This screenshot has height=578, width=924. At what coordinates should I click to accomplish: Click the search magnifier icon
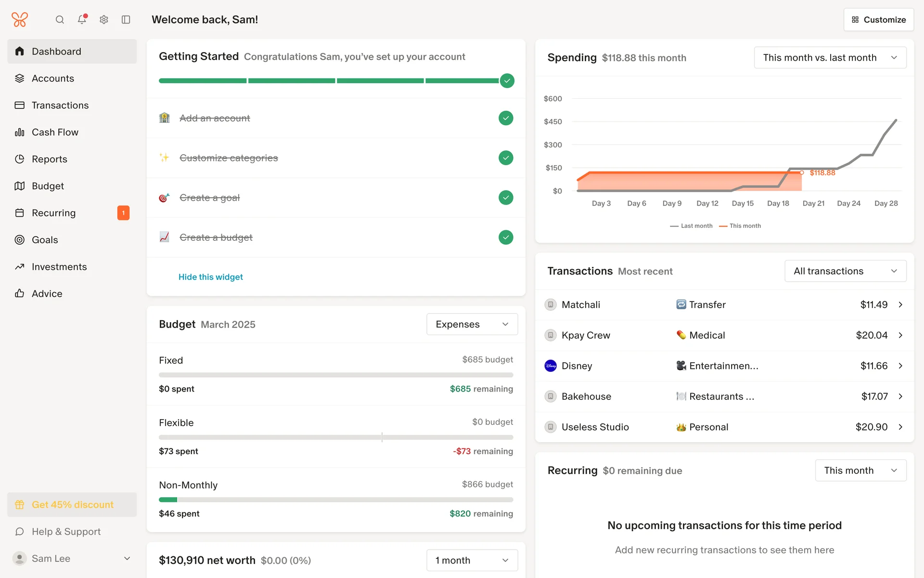coord(60,20)
